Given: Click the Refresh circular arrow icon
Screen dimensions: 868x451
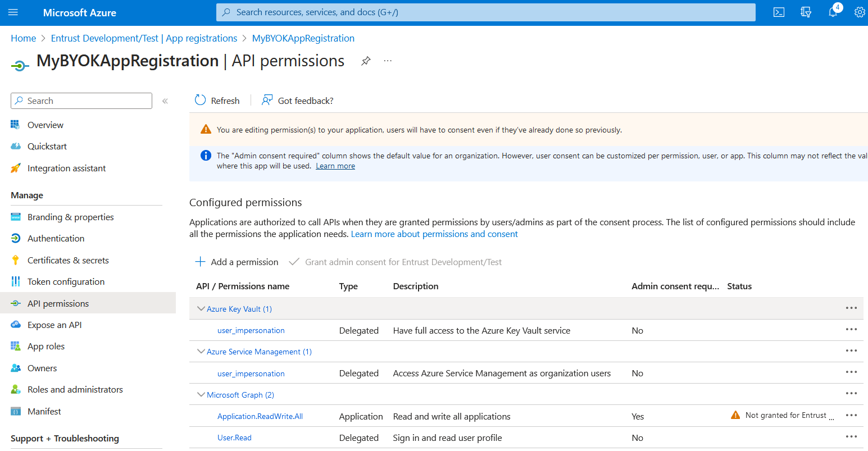Looking at the screenshot, I should pos(201,100).
